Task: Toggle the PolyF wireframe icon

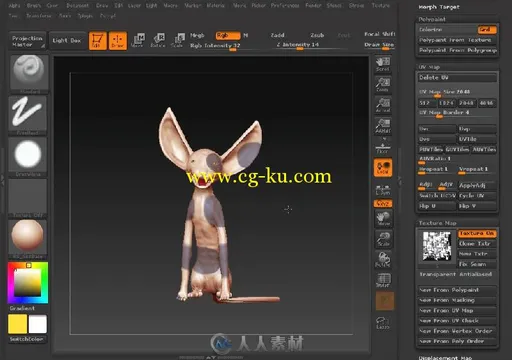Action: click(x=383, y=280)
